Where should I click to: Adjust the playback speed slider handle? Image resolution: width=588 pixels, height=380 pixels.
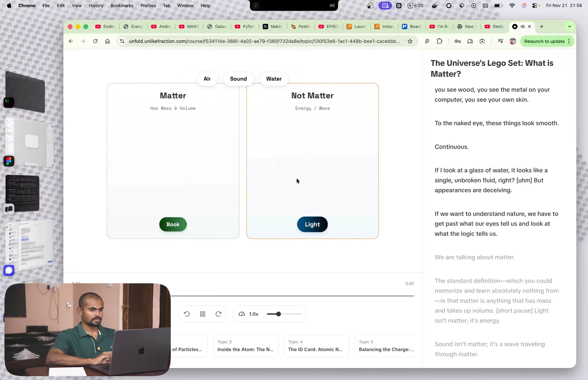click(x=278, y=314)
